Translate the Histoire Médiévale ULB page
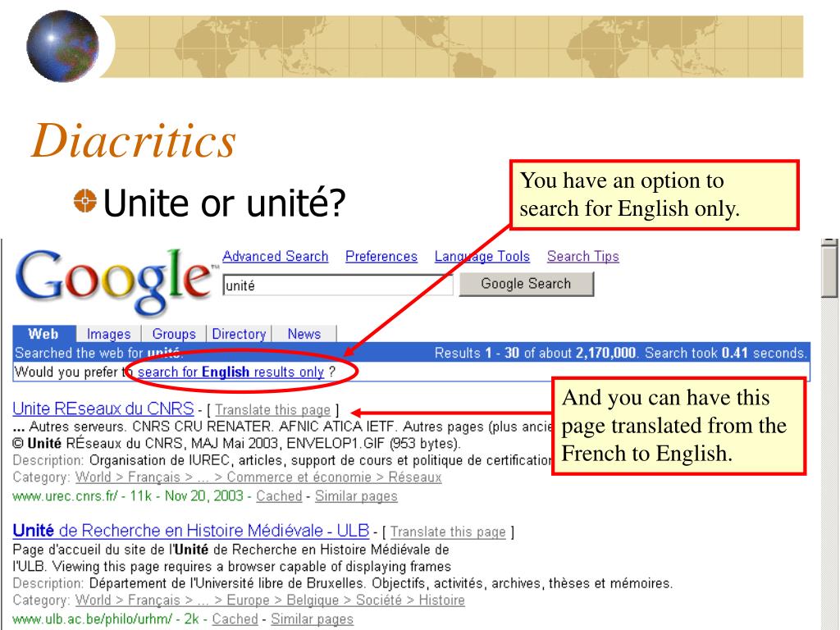Image resolution: width=840 pixels, height=630 pixels. 448,532
